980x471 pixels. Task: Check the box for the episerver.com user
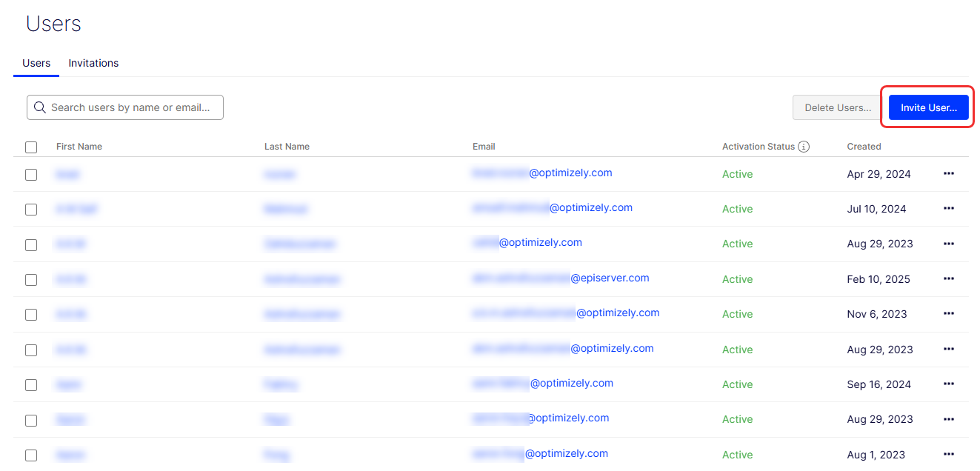pos(31,280)
